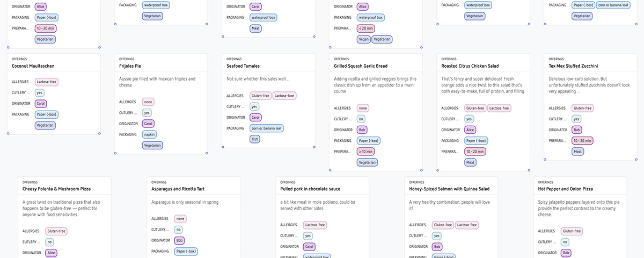Viewport: 644px width, 258px height.
Task: Open Pulled pork in chocolate sauce card
Action: (309, 189)
